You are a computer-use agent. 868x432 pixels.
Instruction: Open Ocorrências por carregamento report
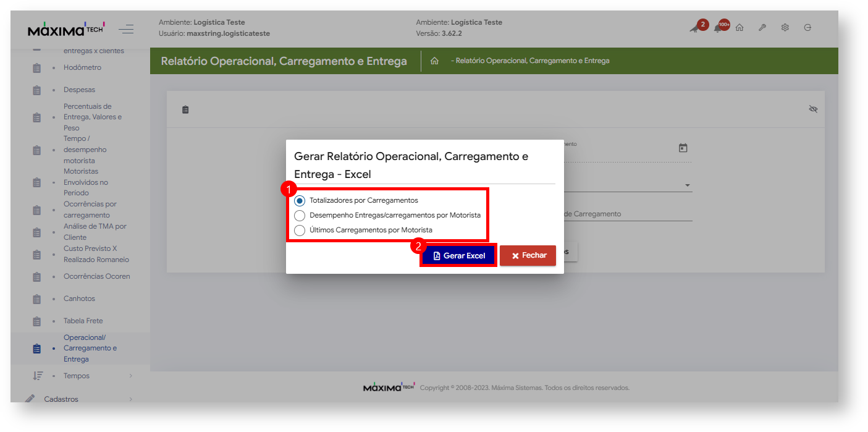pyautogui.click(x=90, y=210)
